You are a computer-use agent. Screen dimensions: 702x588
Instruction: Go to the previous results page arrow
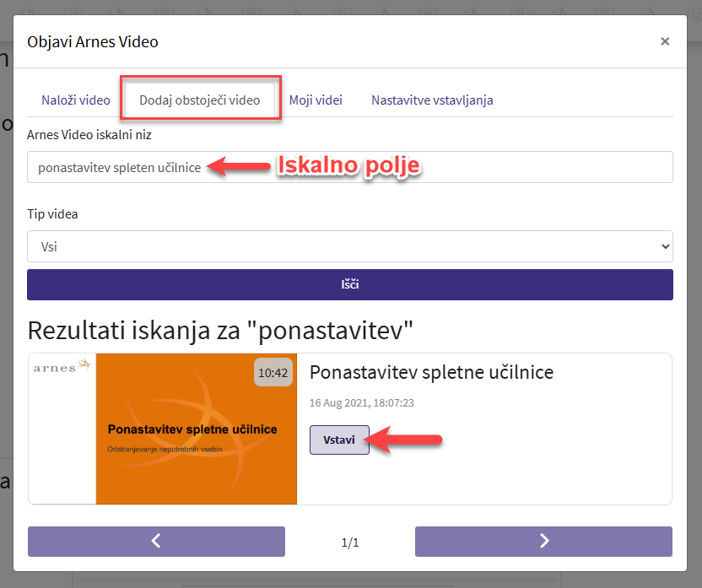pos(156,542)
